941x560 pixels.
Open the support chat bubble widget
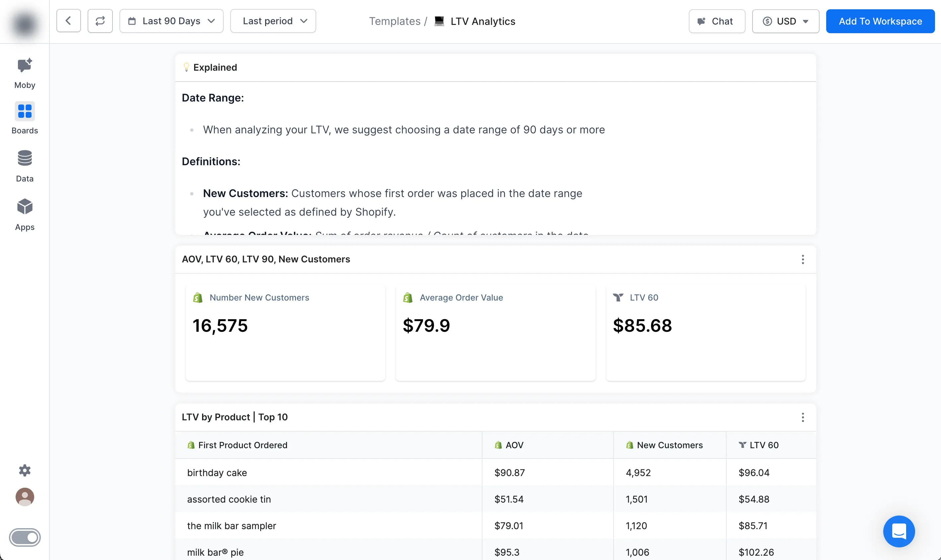click(x=899, y=531)
